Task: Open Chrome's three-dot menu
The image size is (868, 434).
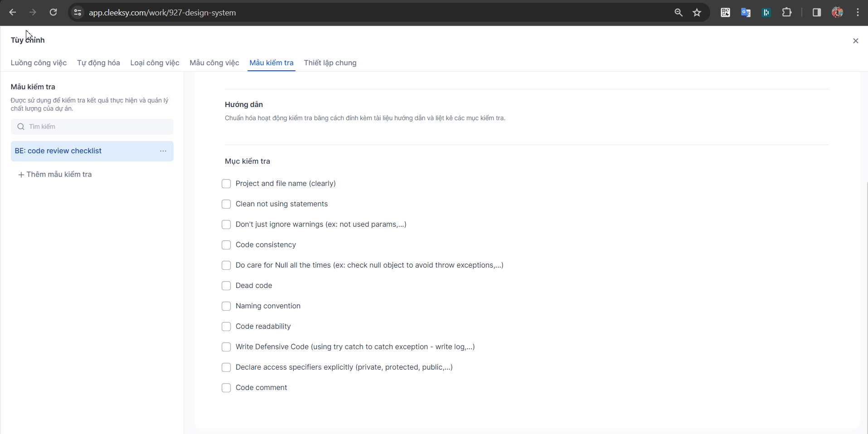Action: (858, 12)
